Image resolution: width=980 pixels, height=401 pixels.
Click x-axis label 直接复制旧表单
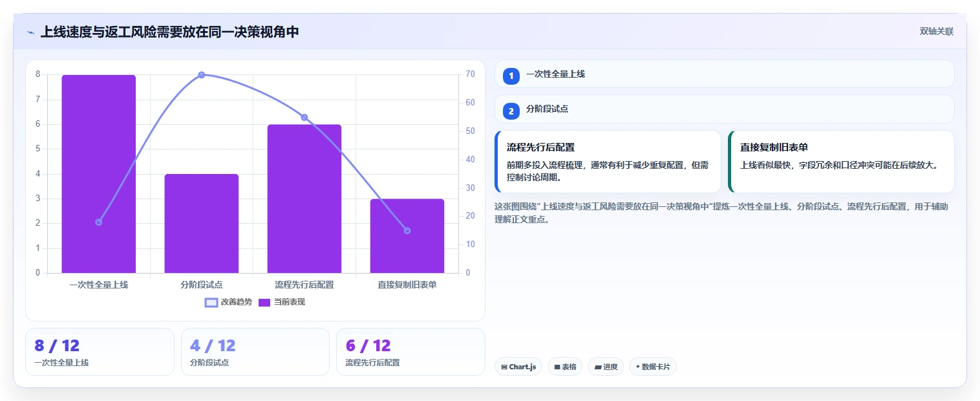coord(407,285)
